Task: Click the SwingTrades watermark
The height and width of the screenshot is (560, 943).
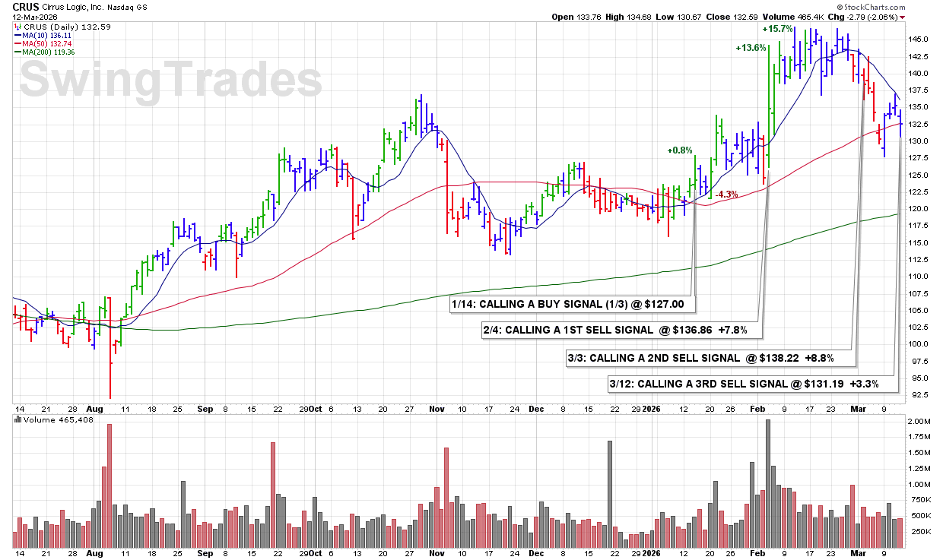Action: 170,81
